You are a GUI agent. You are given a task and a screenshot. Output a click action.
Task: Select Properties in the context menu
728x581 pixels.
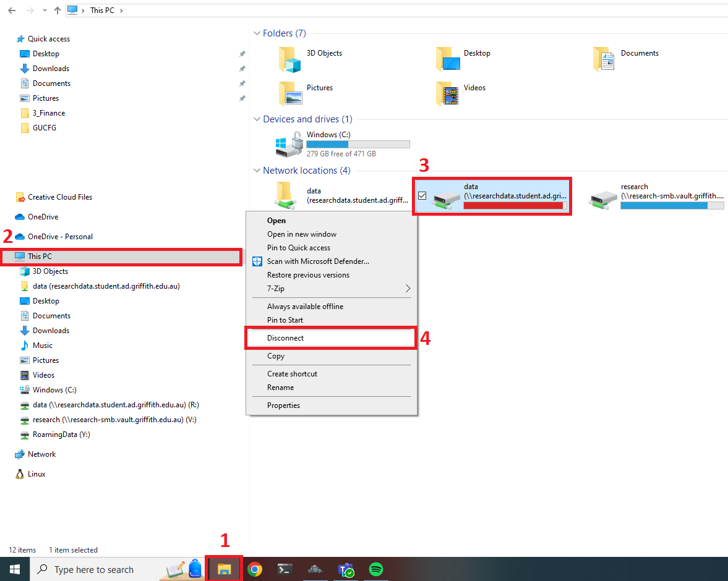coord(283,405)
